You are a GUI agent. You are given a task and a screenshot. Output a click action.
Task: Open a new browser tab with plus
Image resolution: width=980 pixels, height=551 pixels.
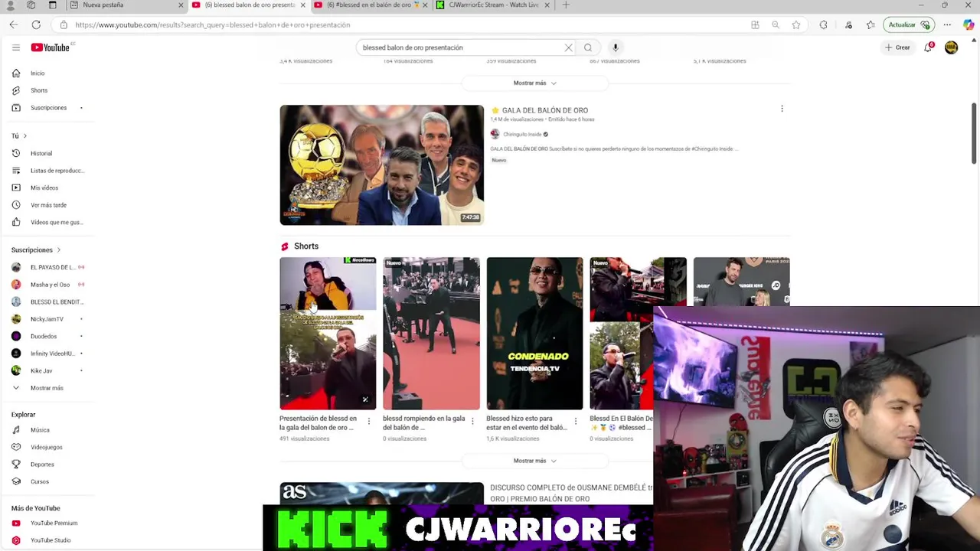(x=566, y=5)
